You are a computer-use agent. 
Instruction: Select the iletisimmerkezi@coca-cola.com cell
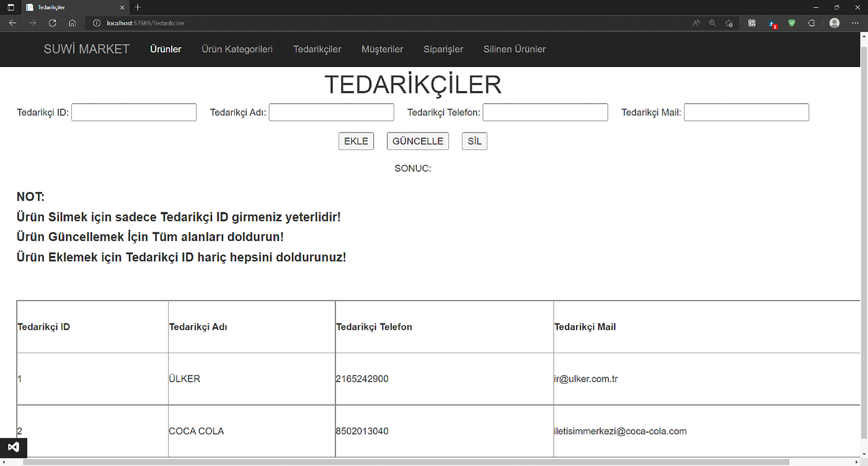click(707, 431)
